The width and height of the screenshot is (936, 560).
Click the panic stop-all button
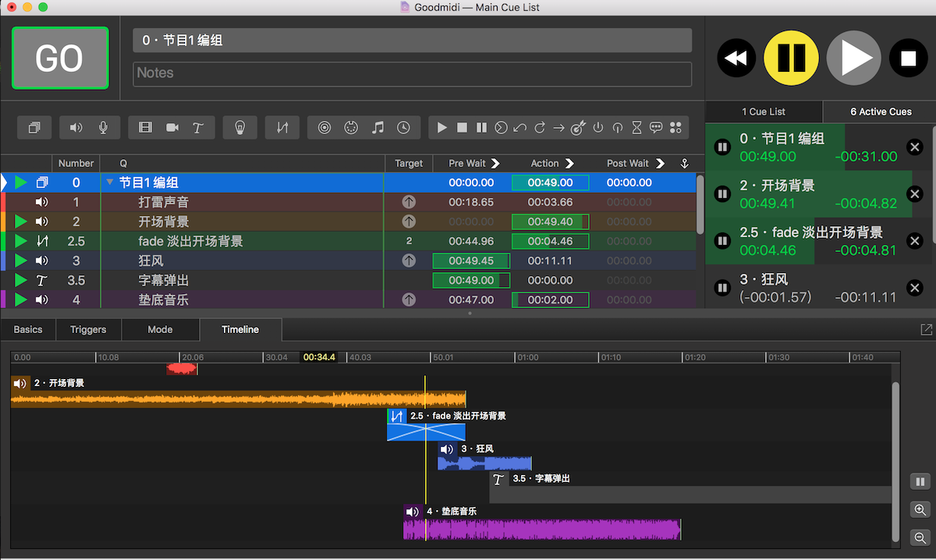tap(909, 58)
